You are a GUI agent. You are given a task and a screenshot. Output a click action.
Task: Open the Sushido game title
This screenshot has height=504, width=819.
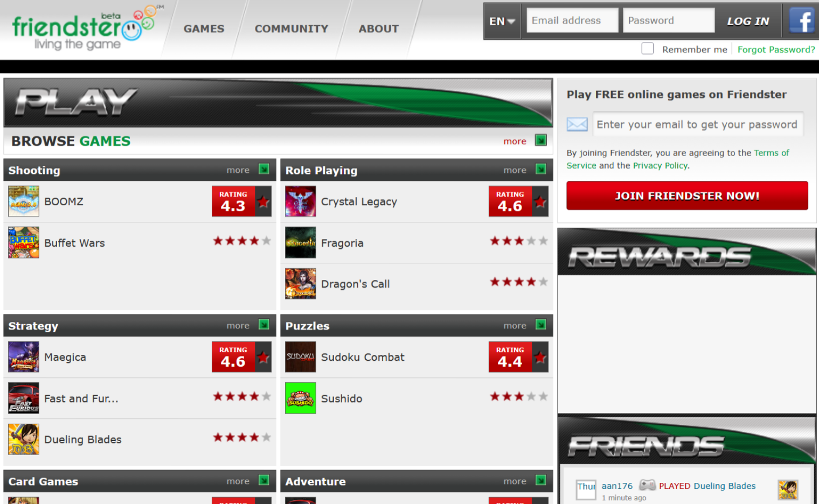pos(342,398)
